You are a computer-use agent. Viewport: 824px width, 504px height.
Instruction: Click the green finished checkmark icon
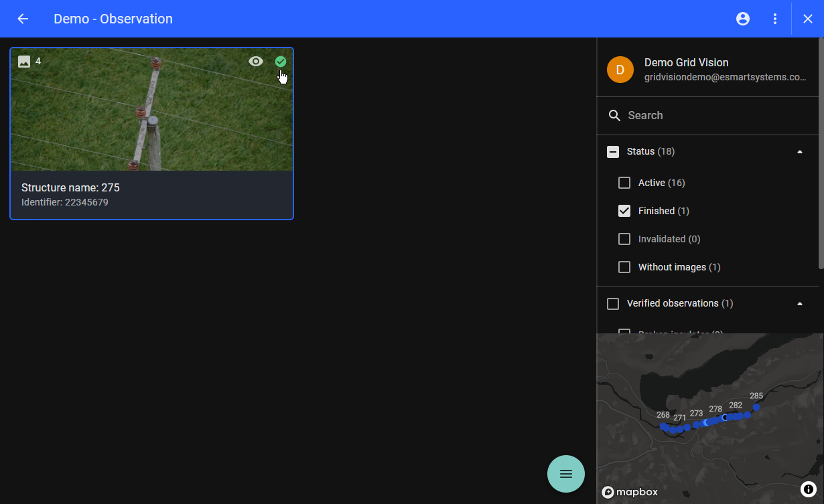tap(281, 62)
